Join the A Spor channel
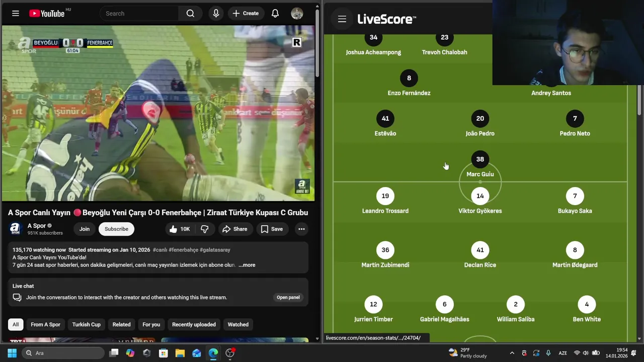 coord(85,229)
